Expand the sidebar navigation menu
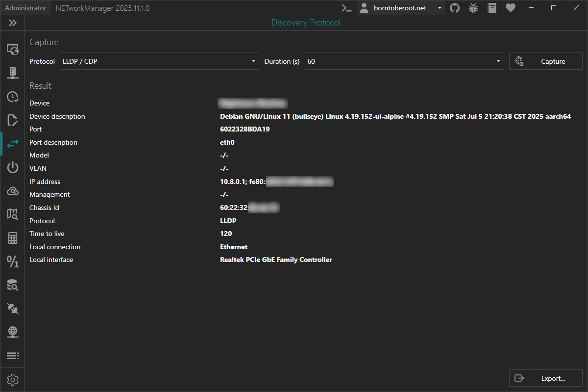This screenshot has width=588, height=392. coord(13,23)
